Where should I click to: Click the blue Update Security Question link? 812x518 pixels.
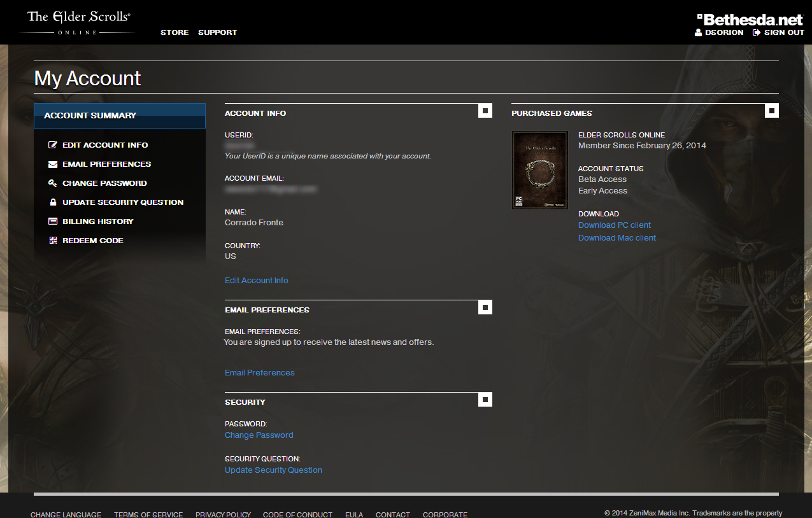(x=274, y=470)
